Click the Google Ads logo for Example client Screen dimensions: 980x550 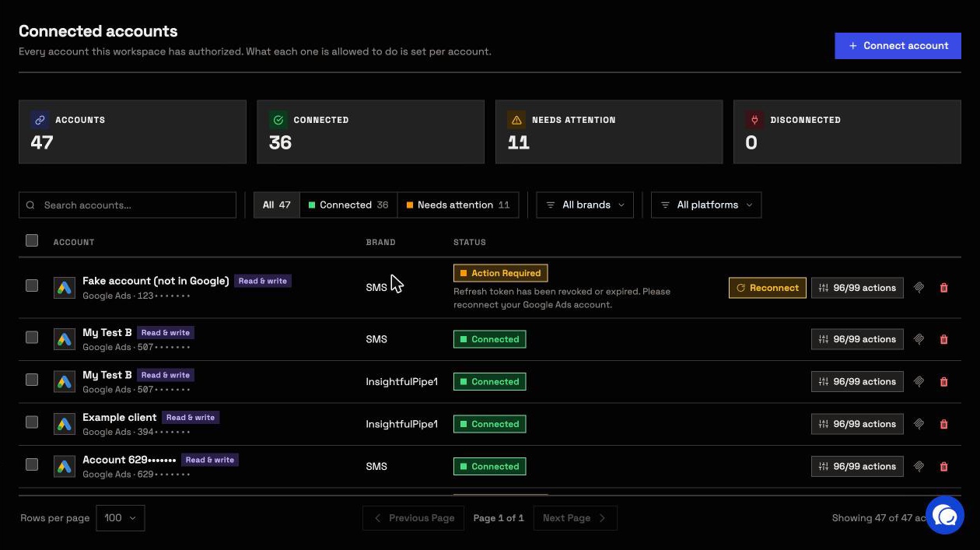pyautogui.click(x=65, y=424)
